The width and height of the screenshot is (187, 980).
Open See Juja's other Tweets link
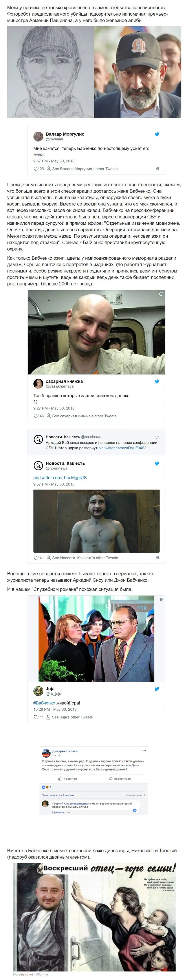70,717
